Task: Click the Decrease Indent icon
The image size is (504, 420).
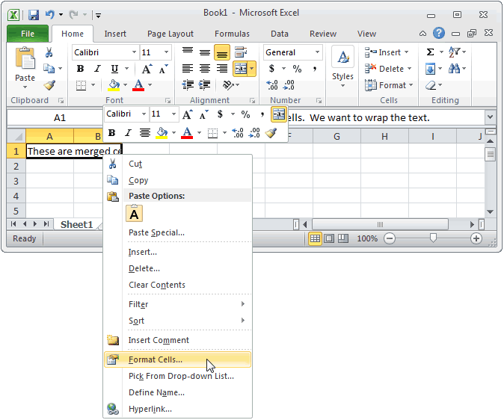Action: (x=188, y=85)
